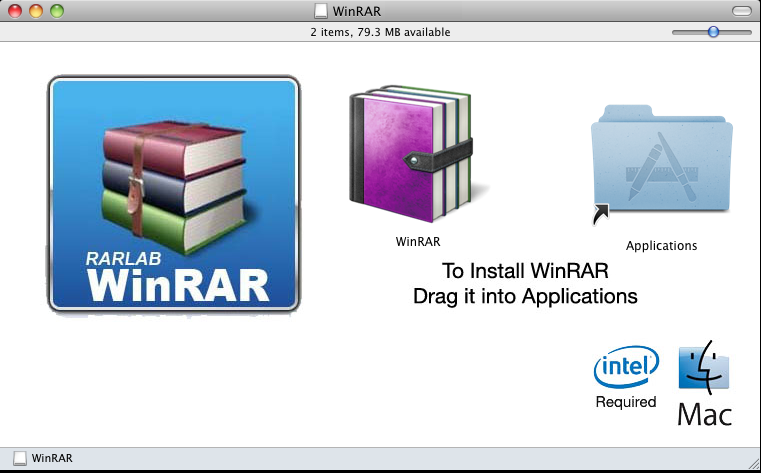761x473 pixels.
Task: Click the red close window button
Action: [x=15, y=11]
